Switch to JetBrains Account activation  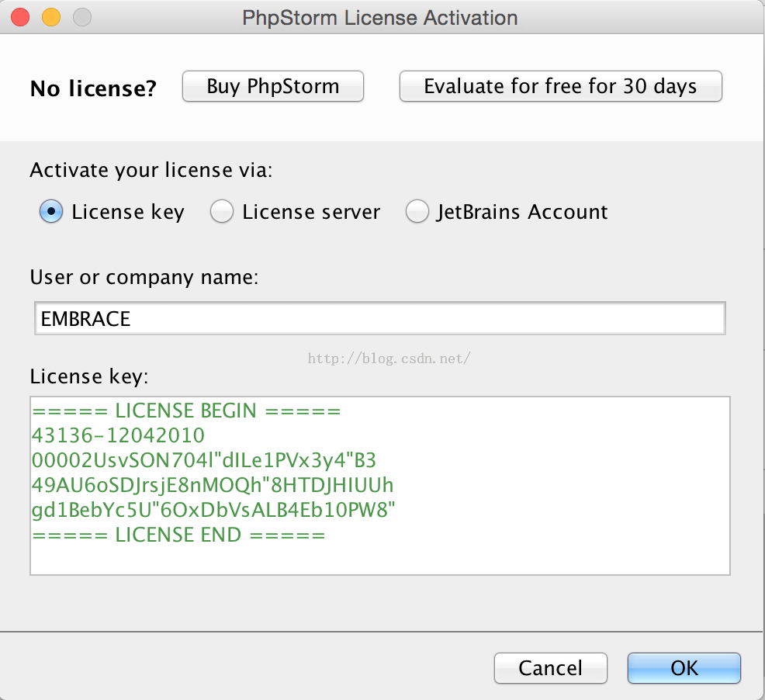(x=417, y=212)
